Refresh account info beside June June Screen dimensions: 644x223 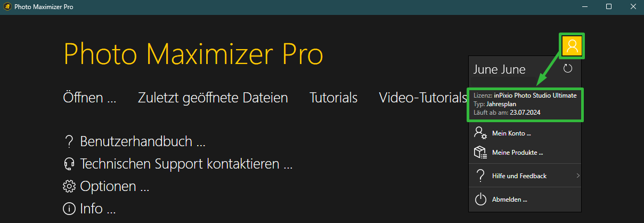[x=567, y=69]
